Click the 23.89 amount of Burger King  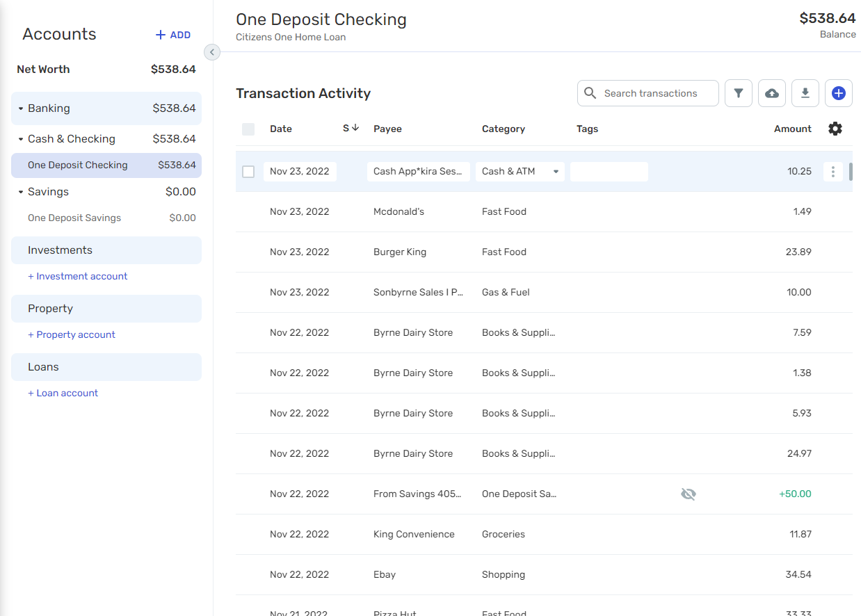(x=798, y=252)
